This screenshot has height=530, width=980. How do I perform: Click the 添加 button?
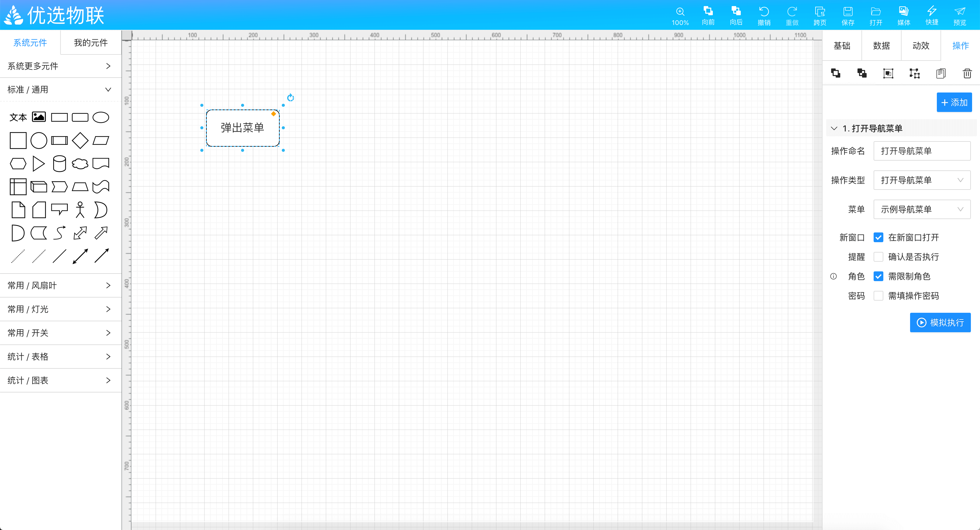click(x=954, y=103)
